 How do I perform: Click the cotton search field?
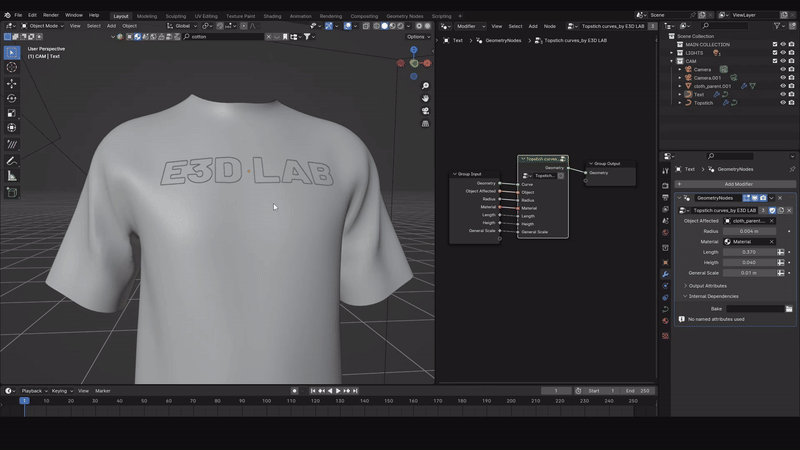pyautogui.click(x=224, y=37)
